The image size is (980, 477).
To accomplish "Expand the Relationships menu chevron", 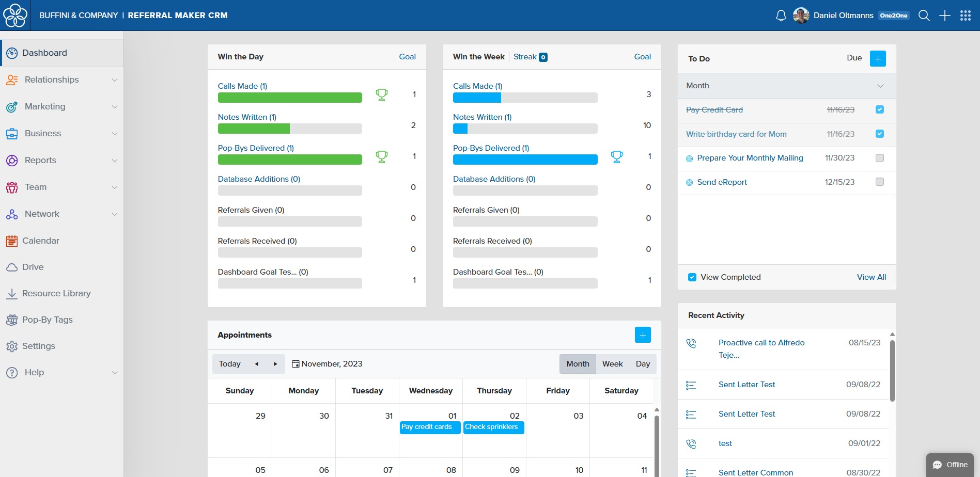I will [x=115, y=80].
